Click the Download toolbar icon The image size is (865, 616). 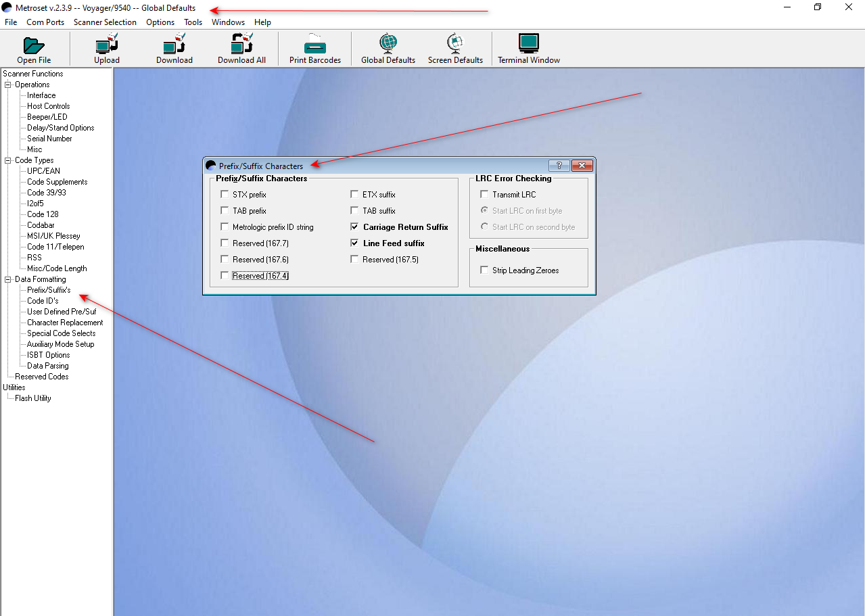point(174,49)
